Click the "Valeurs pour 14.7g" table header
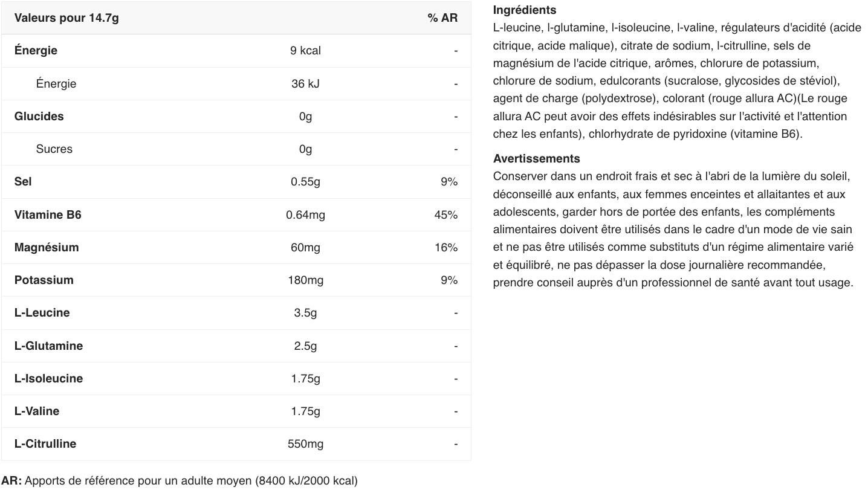 (x=66, y=18)
